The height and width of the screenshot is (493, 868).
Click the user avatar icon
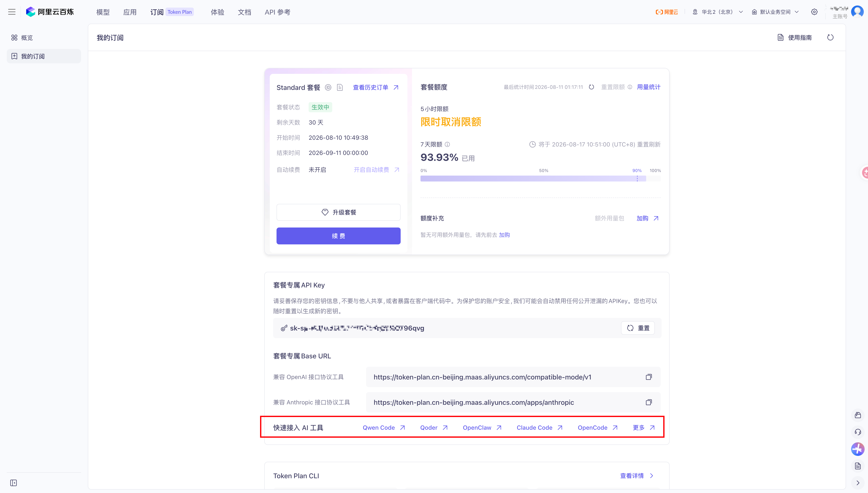pos(857,12)
